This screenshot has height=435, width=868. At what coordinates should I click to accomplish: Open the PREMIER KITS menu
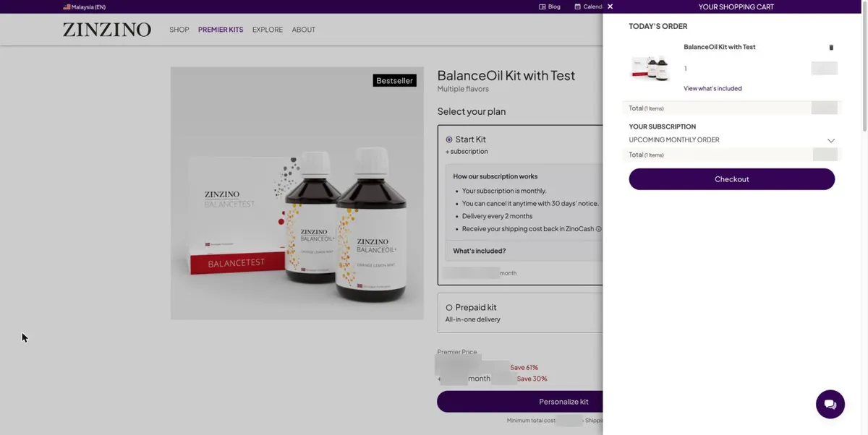(221, 30)
